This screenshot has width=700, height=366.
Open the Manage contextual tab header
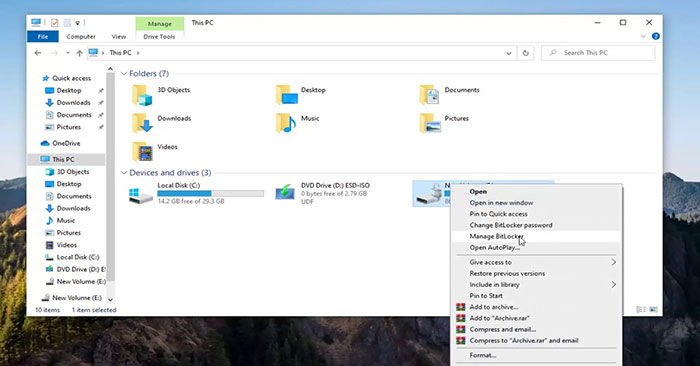coord(159,23)
